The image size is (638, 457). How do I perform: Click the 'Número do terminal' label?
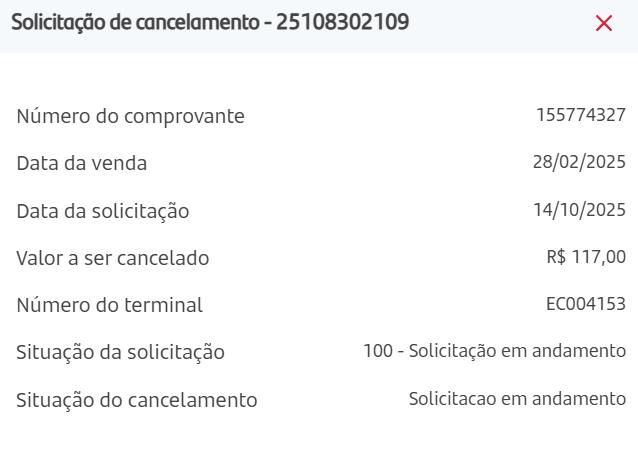109,305
